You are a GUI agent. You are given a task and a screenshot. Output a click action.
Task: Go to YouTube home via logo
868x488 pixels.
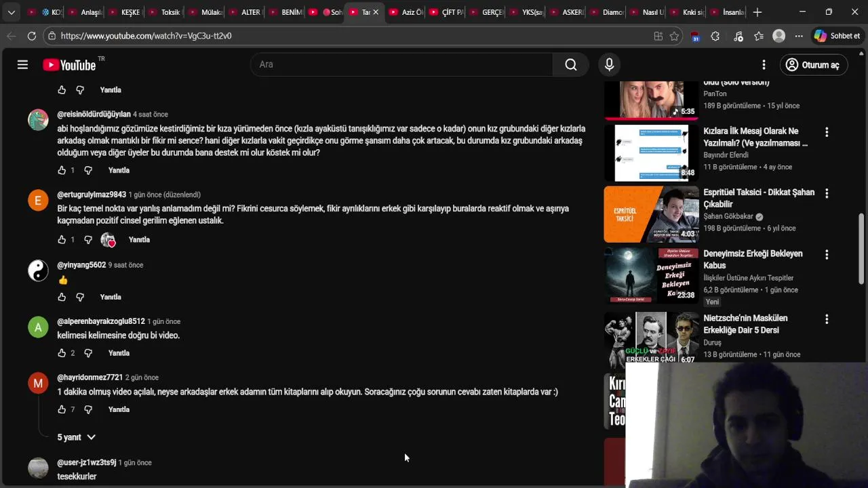[x=69, y=64]
